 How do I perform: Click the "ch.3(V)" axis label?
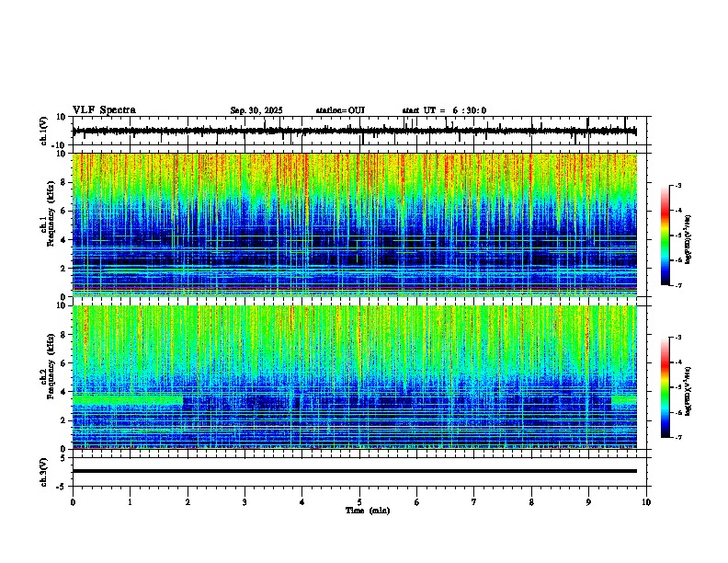[44, 472]
